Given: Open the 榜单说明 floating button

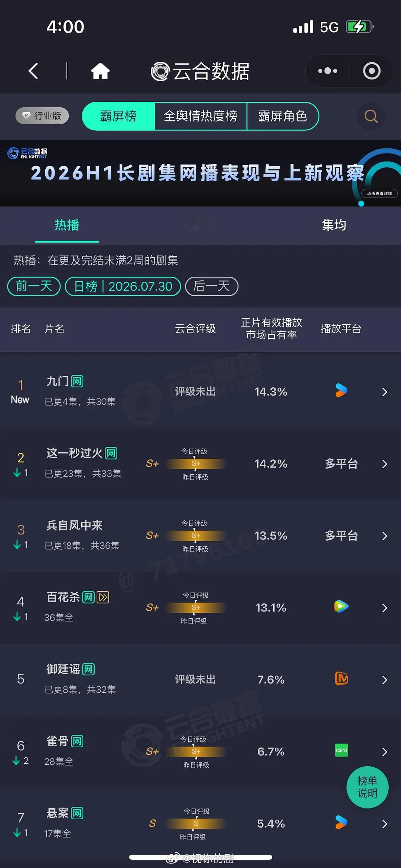Looking at the screenshot, I should click(367, 787).
